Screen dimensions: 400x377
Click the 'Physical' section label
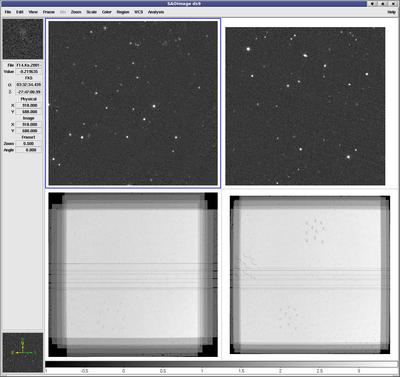tap(29, 99)
